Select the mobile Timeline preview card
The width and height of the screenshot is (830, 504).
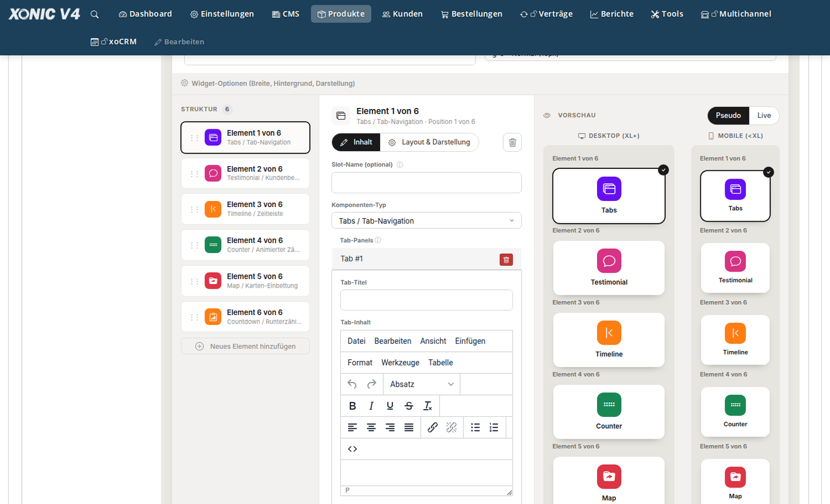735,340
